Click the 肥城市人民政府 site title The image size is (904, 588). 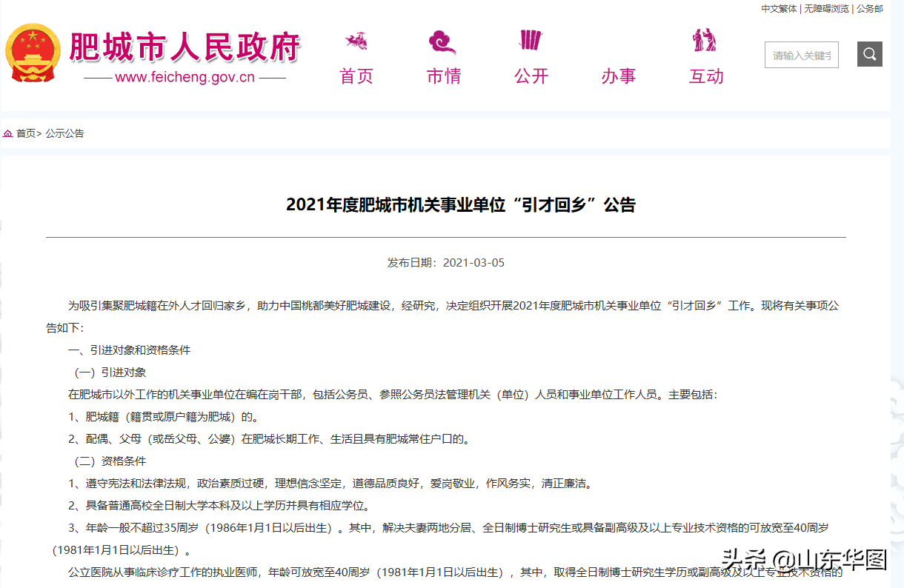pyautogui.click(x=185, y=47)
